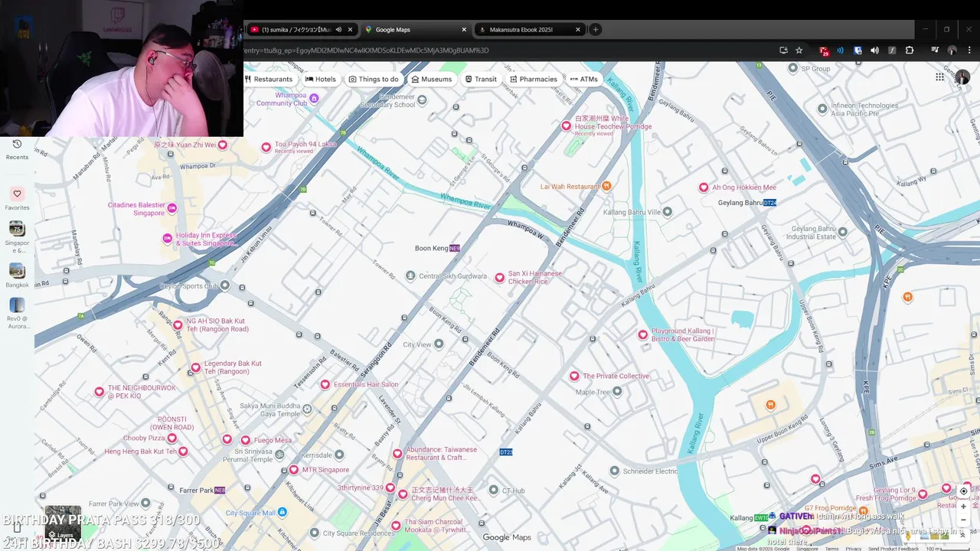Click the Privacy footer link
The height and width of the screenshot is (551, 980).
pyautogui.click(x=853, y=549)
